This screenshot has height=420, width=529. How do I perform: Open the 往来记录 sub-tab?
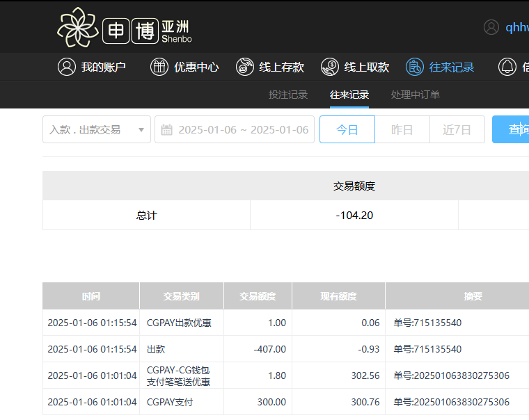[349, 95]
